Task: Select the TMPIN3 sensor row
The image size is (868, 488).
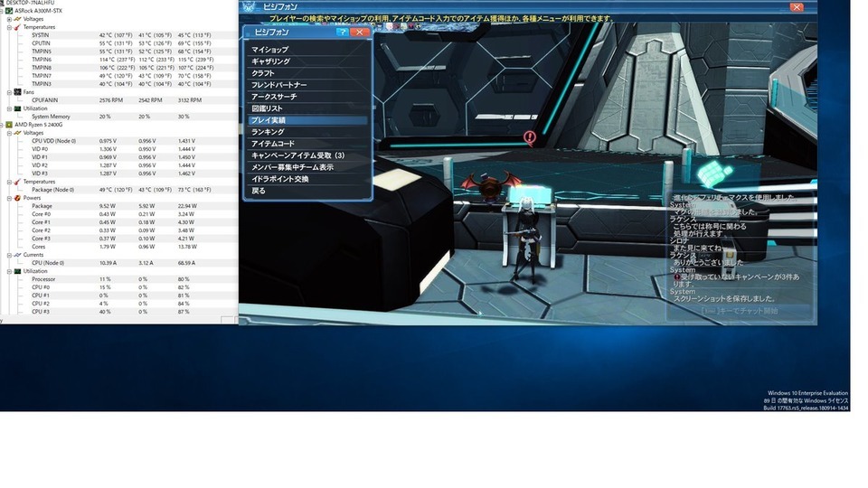Action: click(x=119, y=84)
